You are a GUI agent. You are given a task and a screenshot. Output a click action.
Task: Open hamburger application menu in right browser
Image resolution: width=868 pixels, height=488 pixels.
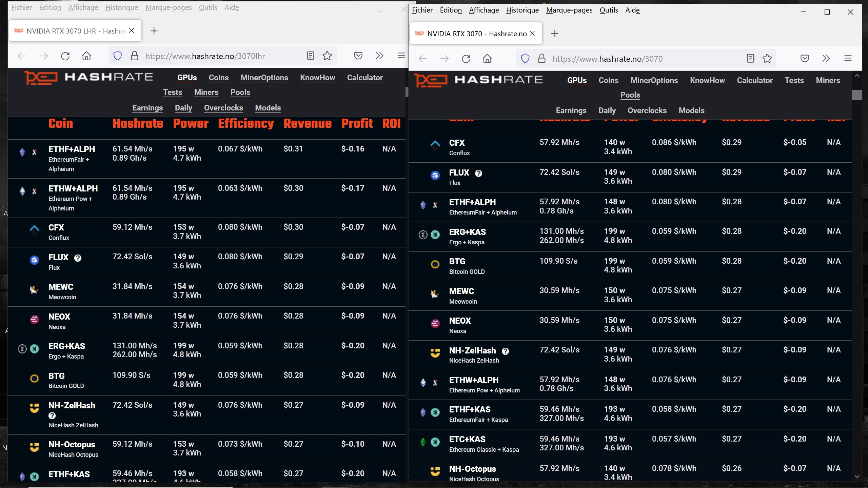848,59
